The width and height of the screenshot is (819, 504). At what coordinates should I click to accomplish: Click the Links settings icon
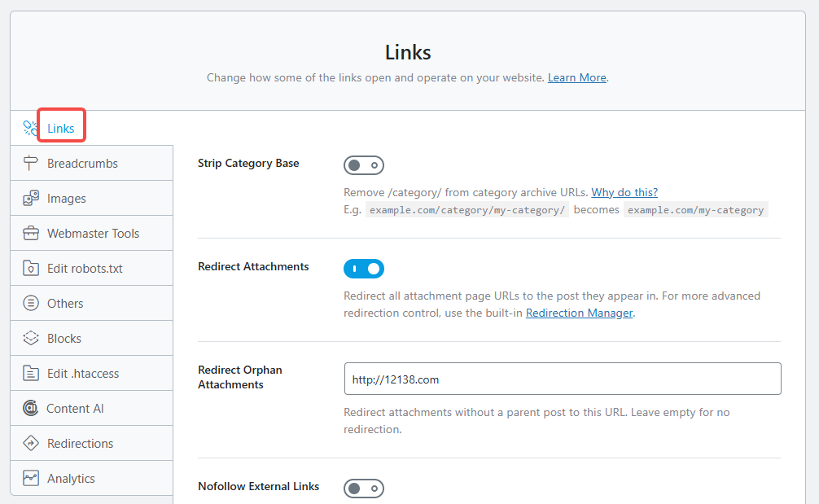(31, 126)
